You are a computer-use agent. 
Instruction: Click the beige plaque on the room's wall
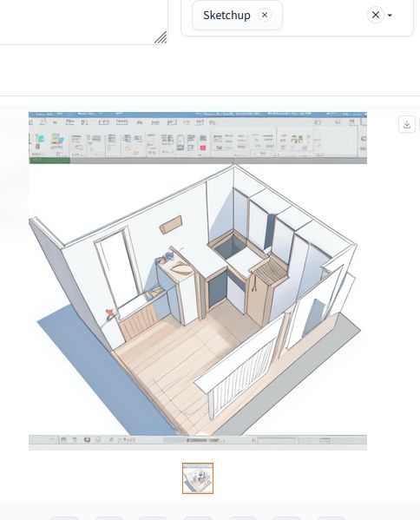[171, 225]
